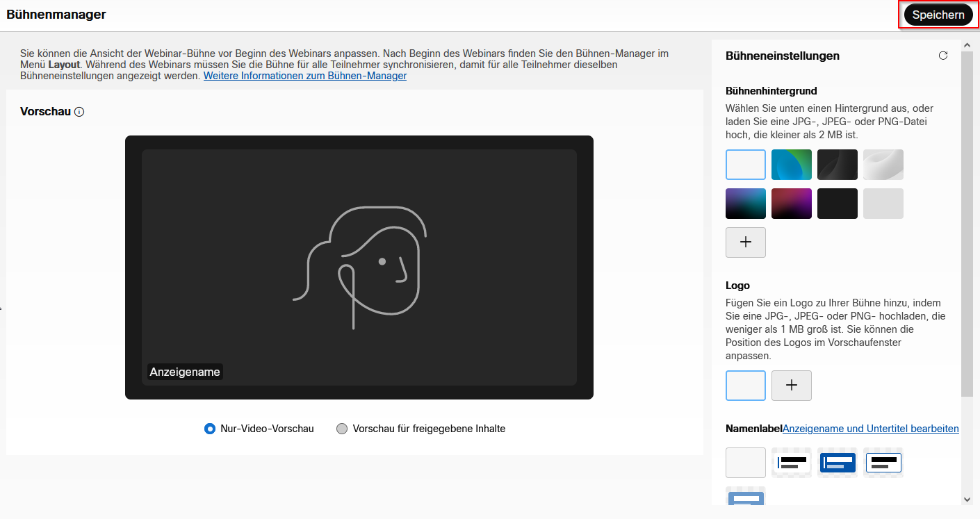Select Vorschau für freigegebene Inhalte radio

pos(341,429)
